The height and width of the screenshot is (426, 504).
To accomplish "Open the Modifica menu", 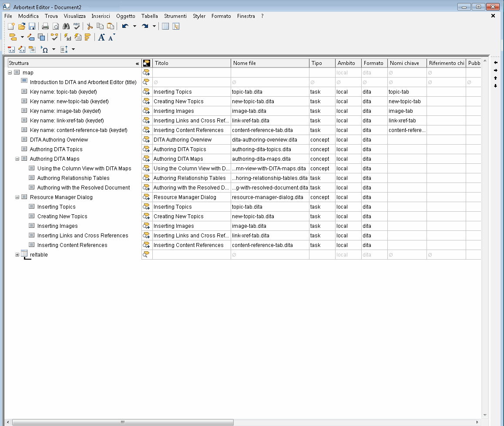I will click(x=28, y=16).
